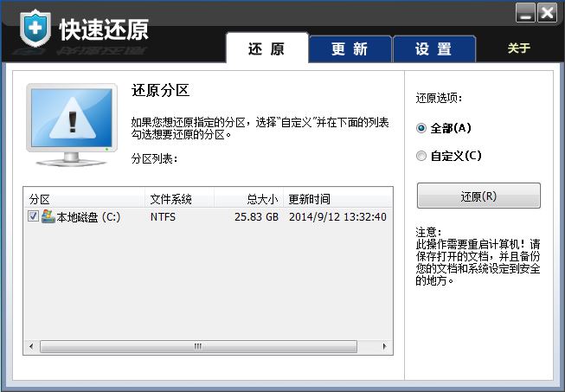
Task: Toggle the checkbox for 本地磁盘 (C:)
Action: pos(33,216)
